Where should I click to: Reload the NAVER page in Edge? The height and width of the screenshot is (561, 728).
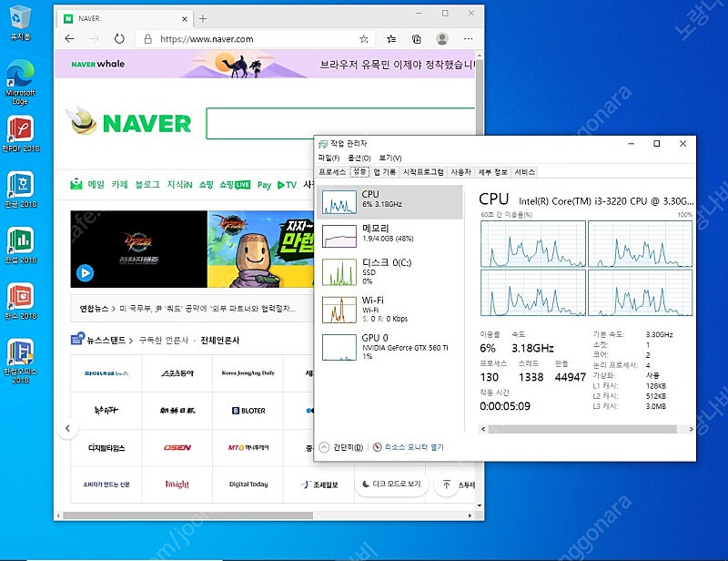click(x=119, y=39)
